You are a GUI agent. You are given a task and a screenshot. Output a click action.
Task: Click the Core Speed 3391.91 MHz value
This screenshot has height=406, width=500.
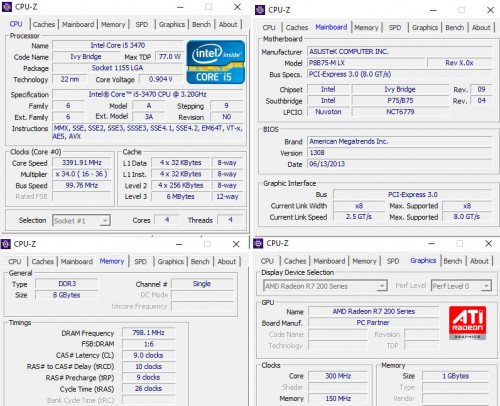pyautogui.click(x=82, y=163)
